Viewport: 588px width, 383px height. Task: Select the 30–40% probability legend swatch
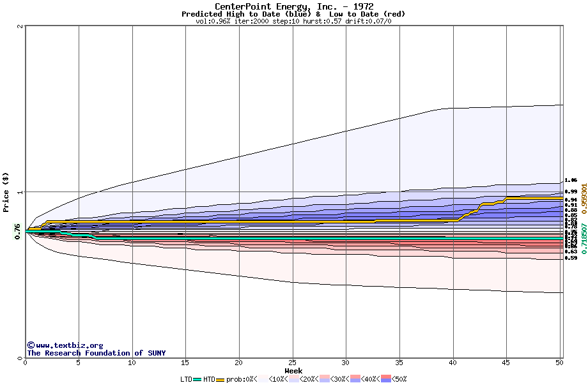coord(355,379)
